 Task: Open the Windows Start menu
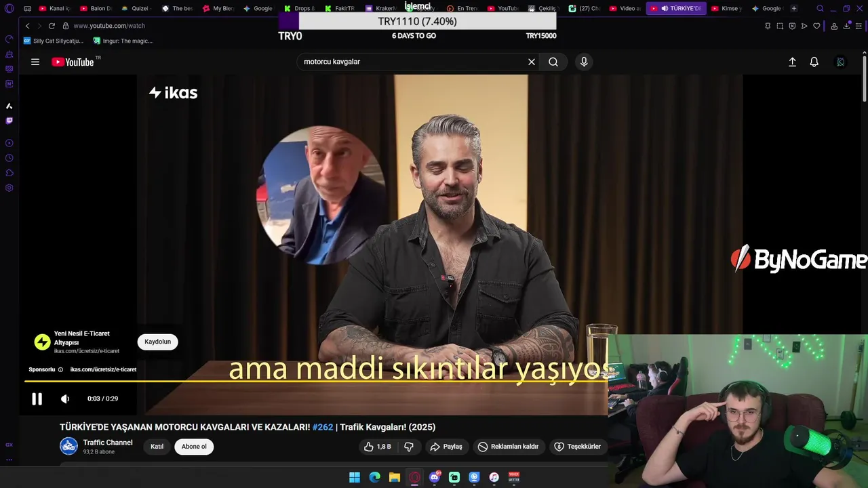point(355,477)
